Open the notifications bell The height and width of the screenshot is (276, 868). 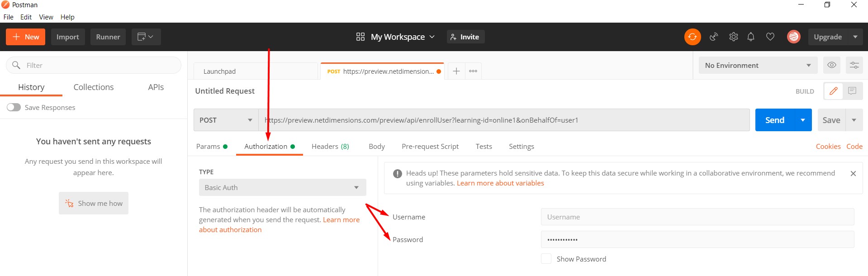click(751, 37)
